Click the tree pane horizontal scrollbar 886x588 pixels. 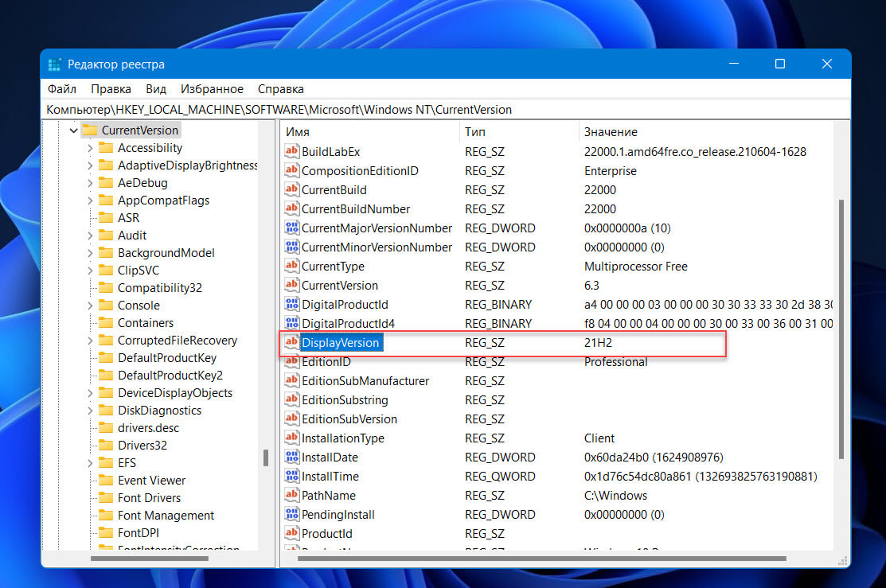coord(150,559)
